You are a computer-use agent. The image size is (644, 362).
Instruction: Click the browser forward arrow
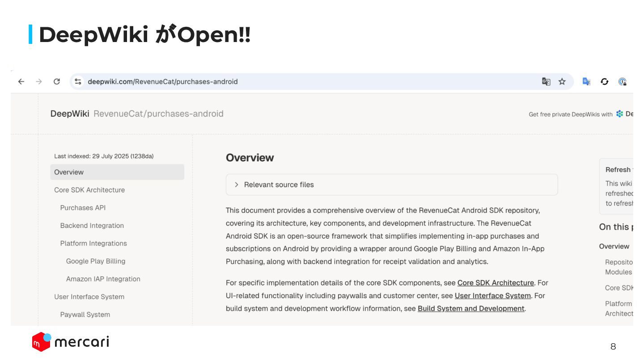tap(39, 81)
